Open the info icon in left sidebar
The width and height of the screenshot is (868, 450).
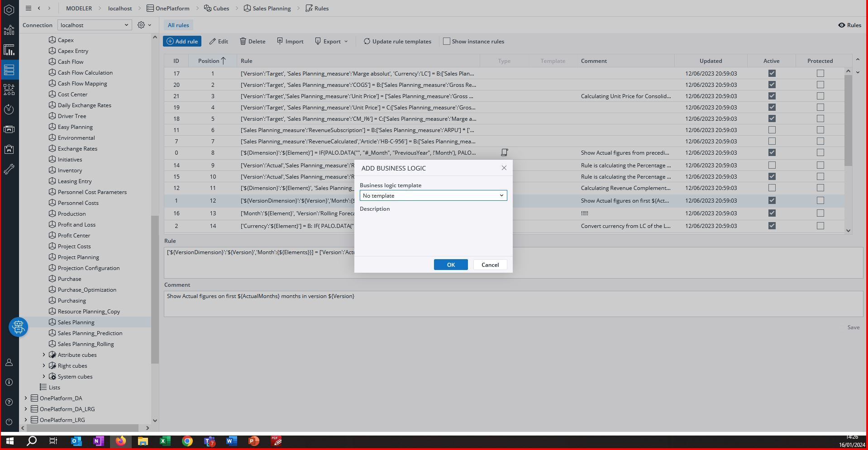[x=9, y=382]
